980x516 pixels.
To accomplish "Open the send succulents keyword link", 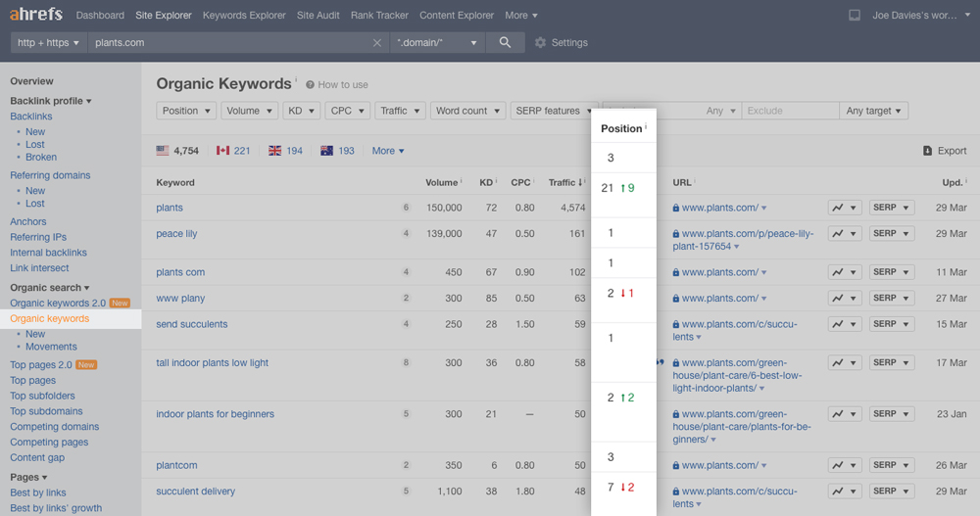I will 192,324.
